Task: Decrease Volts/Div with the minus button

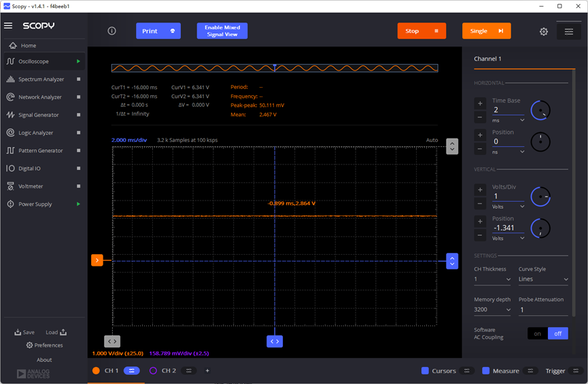Action: click(480, 204)
